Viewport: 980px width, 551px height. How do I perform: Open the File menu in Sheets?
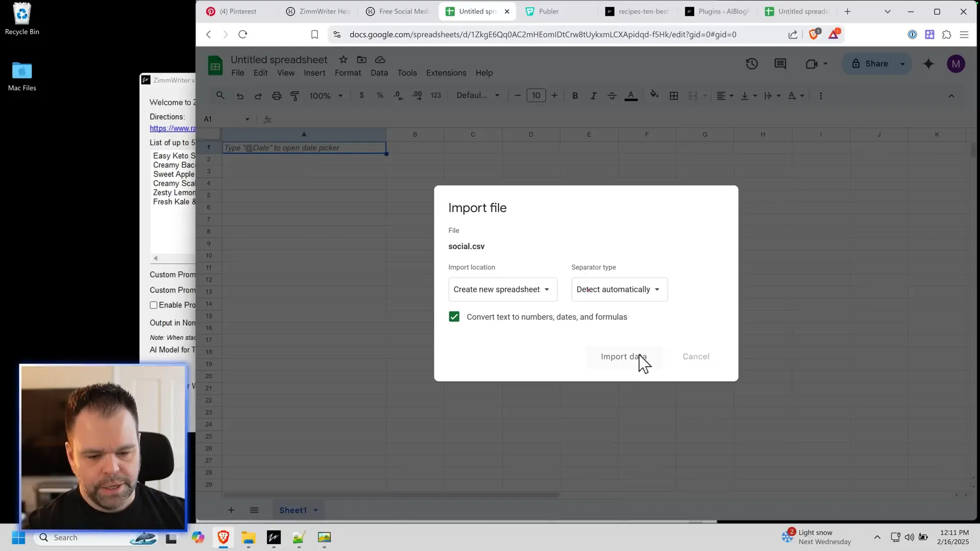click(x=237, y=73)
